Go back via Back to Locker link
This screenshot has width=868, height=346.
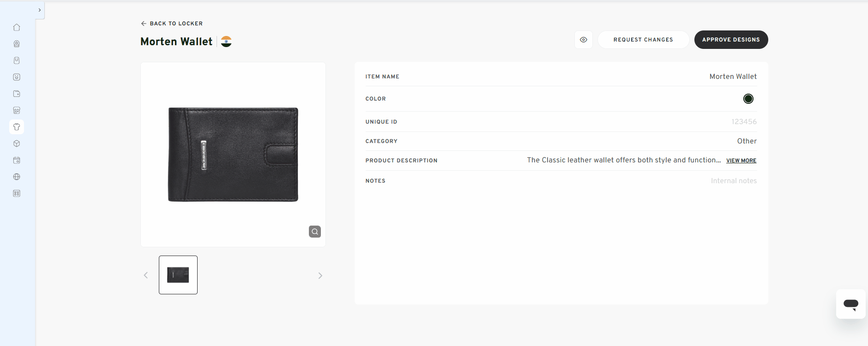tap(172, 24)
